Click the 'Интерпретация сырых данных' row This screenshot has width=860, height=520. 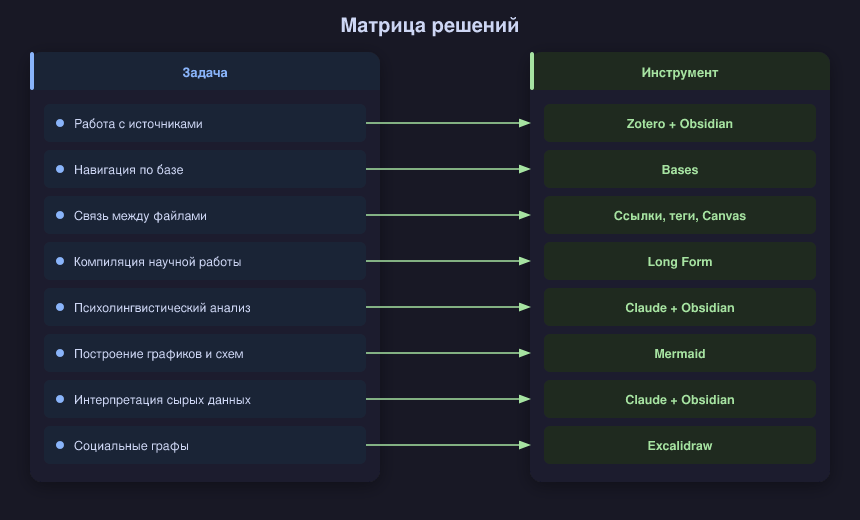coord(205,400)
